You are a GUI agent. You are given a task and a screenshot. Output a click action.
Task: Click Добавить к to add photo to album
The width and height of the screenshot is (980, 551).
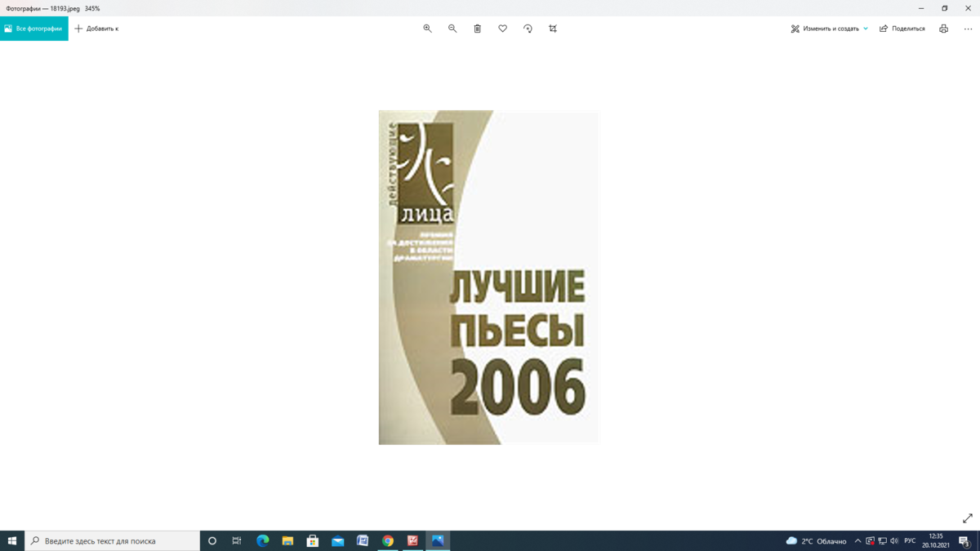(96, 28)
